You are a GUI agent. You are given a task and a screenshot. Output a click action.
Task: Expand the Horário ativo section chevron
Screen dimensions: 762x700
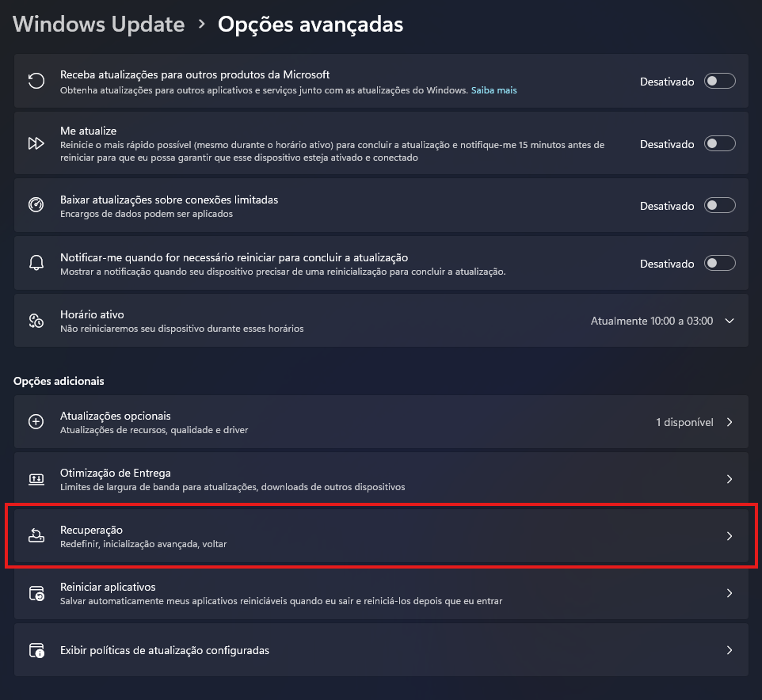(x=730, y=321)
